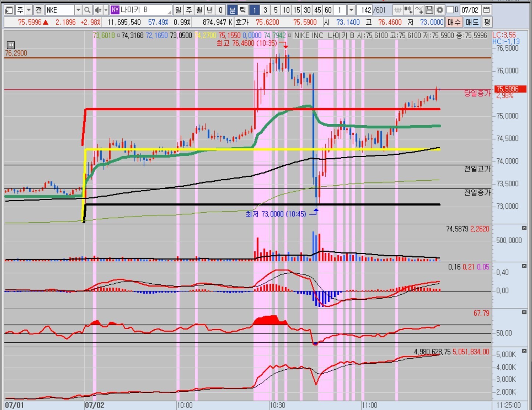Select the 일 daily period tab

click(x=178, y=10)
